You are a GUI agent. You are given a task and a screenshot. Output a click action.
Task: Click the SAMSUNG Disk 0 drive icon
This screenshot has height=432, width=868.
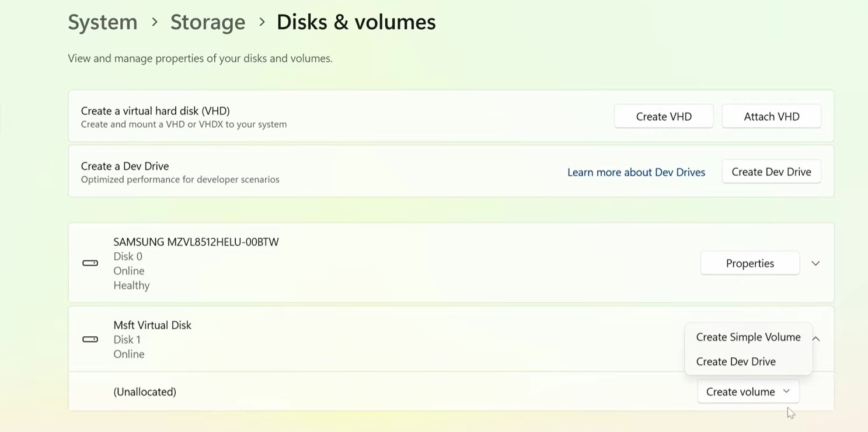click(90, 263)
